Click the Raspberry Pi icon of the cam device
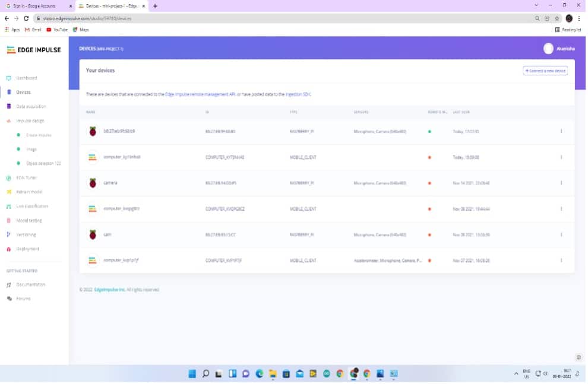The width and height of the screenshot is (588, 384). pos(93,234)
